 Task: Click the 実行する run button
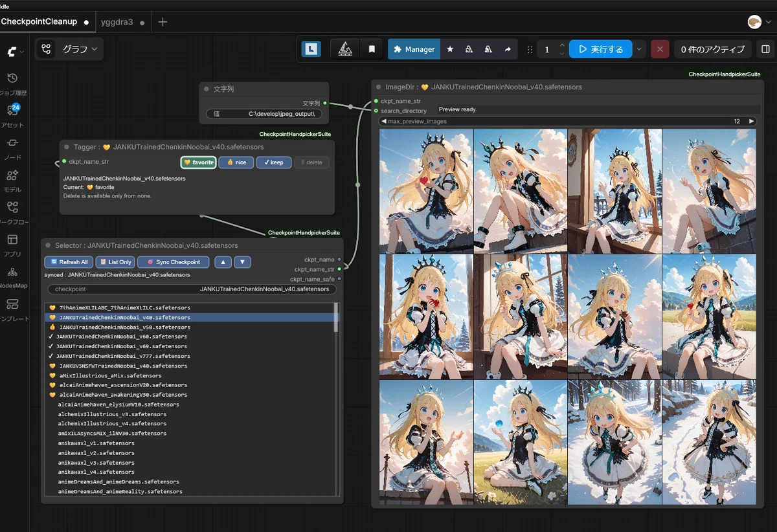click(600, 49)
